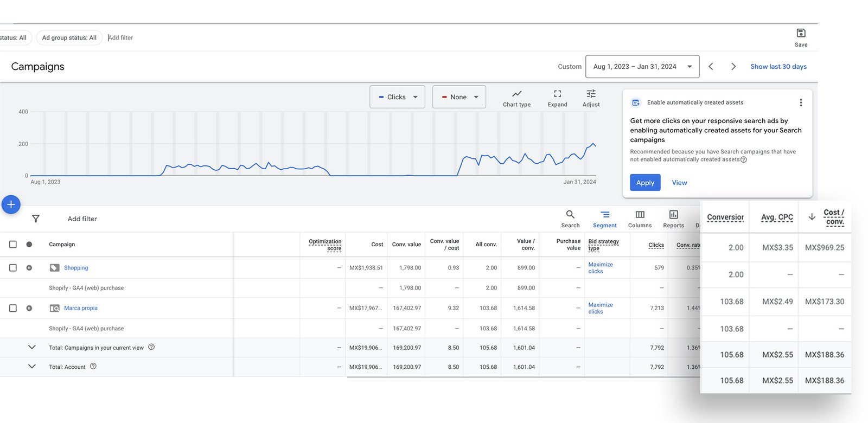Sort by All conv. column header
Viewport: 868px width, 423px height.
tap(486, 245)
